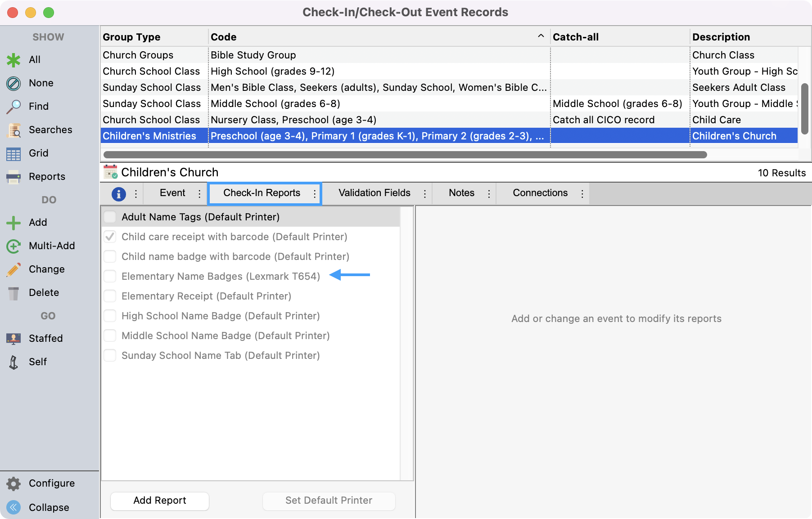Click the None show option
The image size is (812, 519).
coord(41,83)
